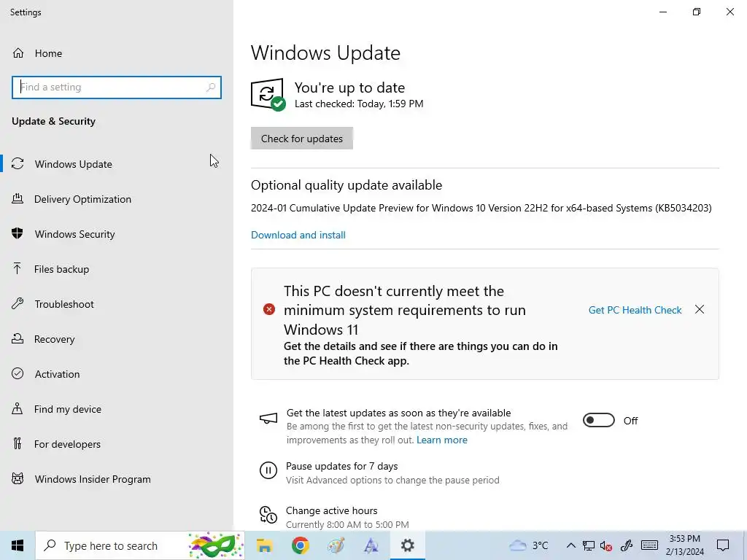Click the search magnifier in settings box
Viewport: 747px width, 560px height.
[211, 87]
